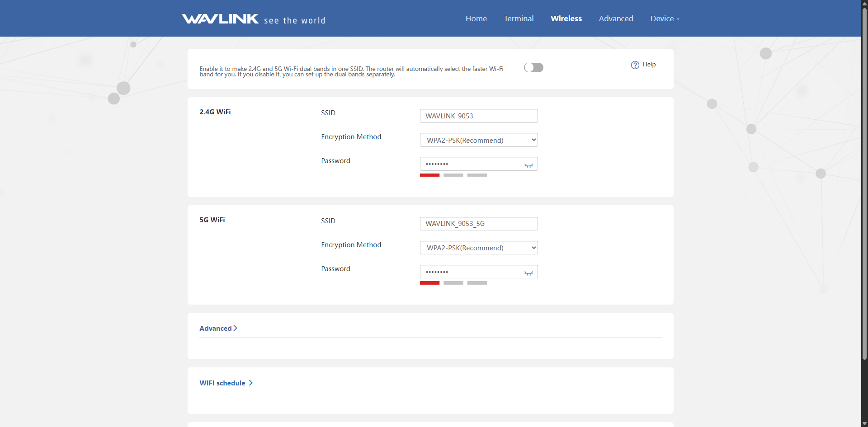Edit the 2.4G SSID field WAVLINK_9053
This screenshot has height=427, width=868.
pos(479,116)
